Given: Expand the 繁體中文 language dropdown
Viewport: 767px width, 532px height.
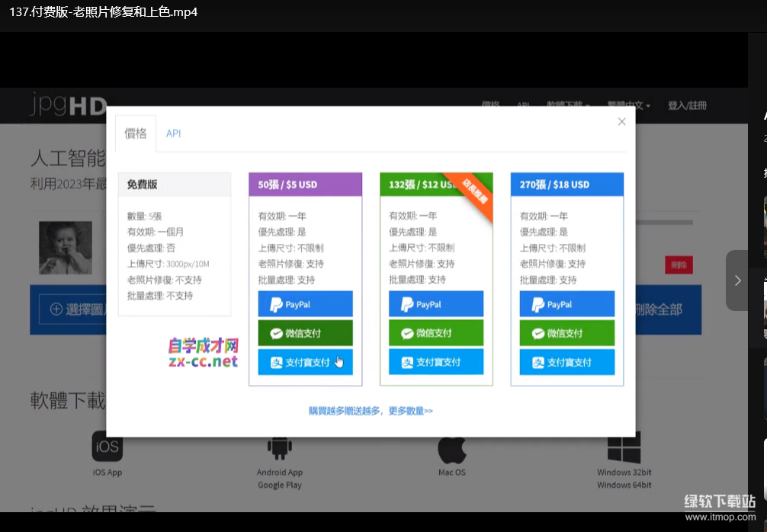Looking at the screenshot, I should click(x=628, y=106).
